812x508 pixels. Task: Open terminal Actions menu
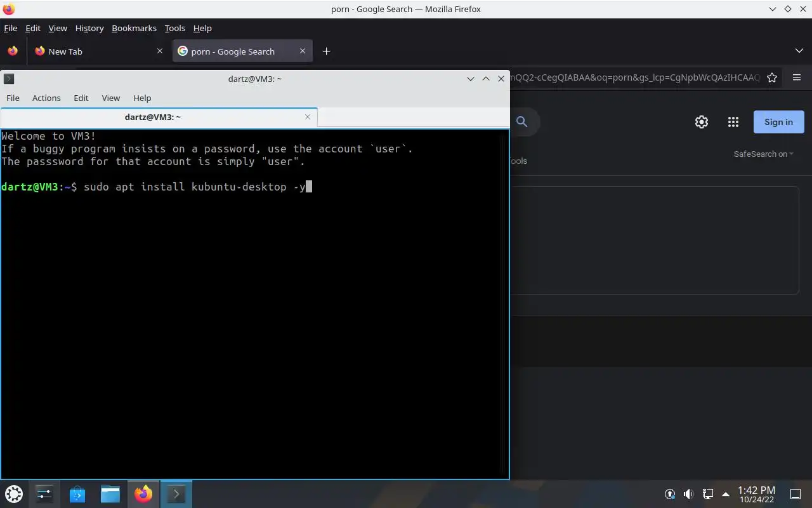(46, 98)
